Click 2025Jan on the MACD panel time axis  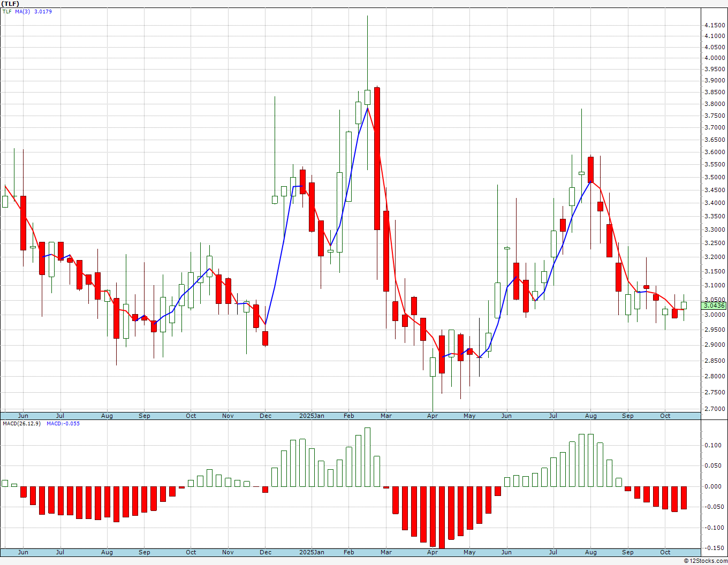pos(312,552)
